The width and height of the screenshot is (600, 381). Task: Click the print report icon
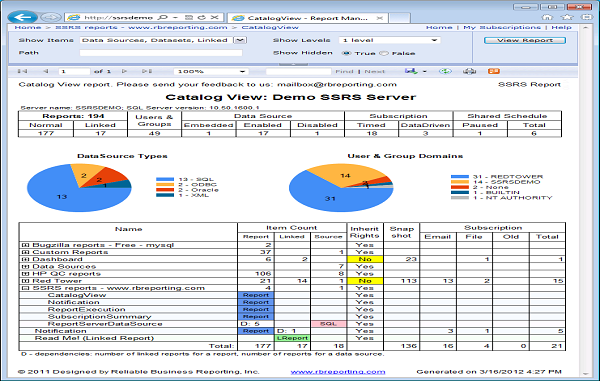[470, 71]
